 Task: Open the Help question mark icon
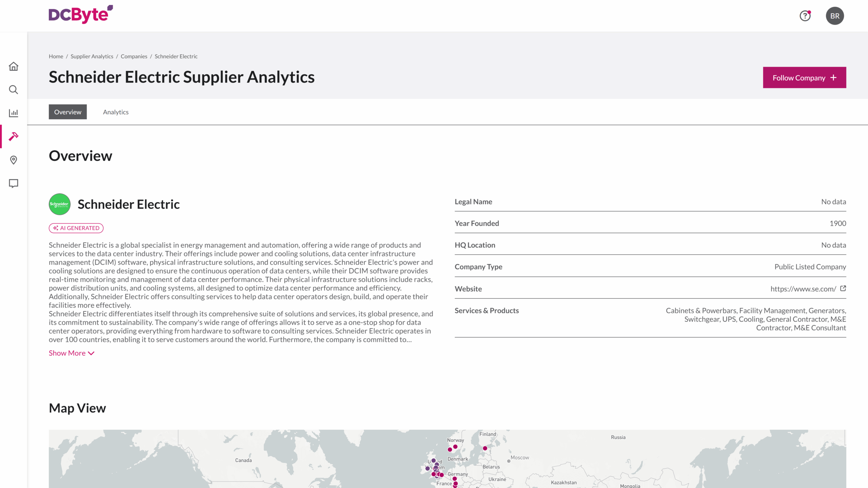tap(805, 16)
